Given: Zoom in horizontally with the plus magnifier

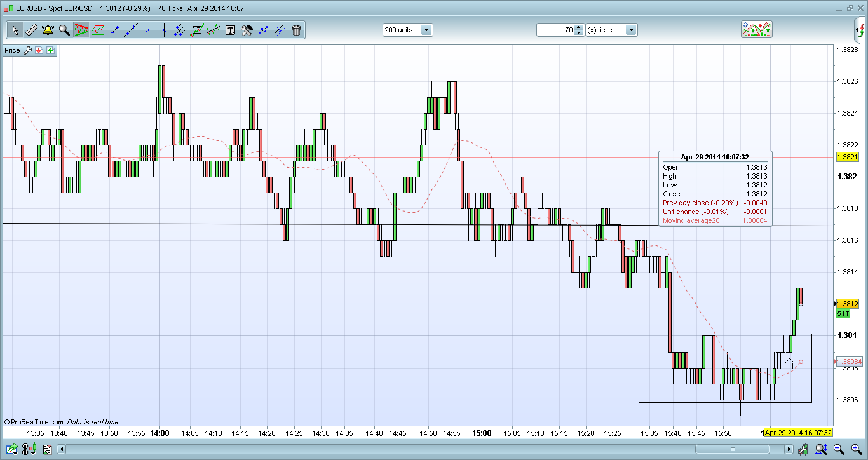Looking at the screenshot, I should click(857, 450).
